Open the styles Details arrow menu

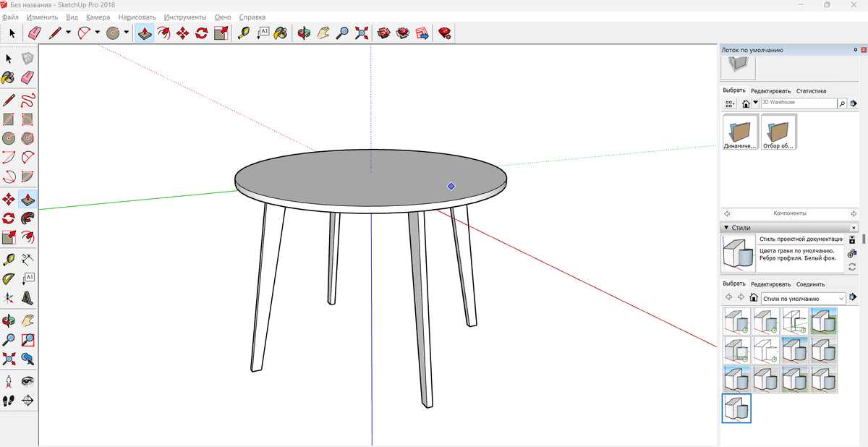853,297
